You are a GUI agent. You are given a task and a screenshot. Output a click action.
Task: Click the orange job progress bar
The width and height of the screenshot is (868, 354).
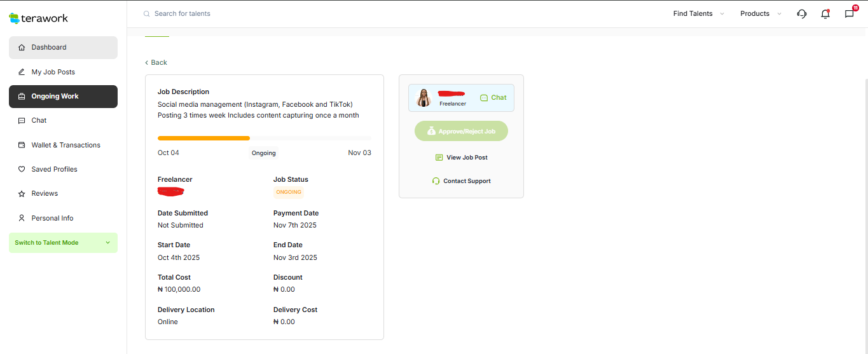[x=203, y=138]
